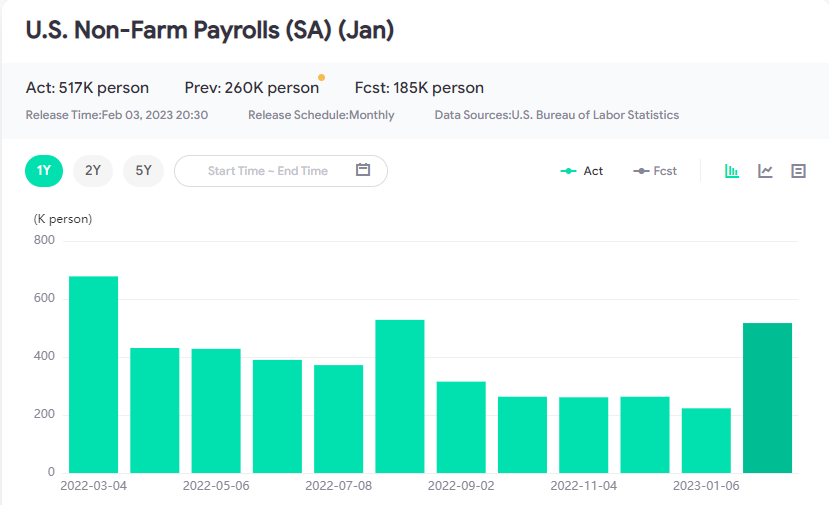Image resolution: width=829 pixels, height=505 pixels.
Task: Click the Start Time ~ End Time field
Action: 268,171
